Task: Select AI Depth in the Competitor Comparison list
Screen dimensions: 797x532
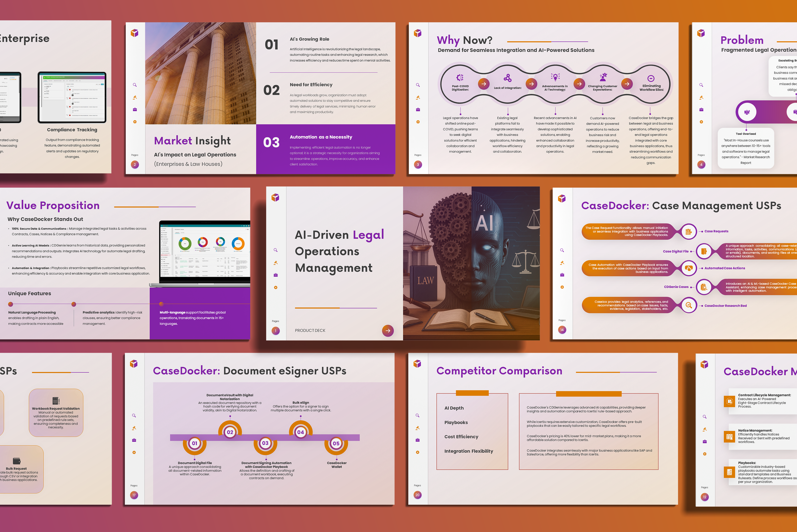Action: pyautogui.click(x=454, y=408)
